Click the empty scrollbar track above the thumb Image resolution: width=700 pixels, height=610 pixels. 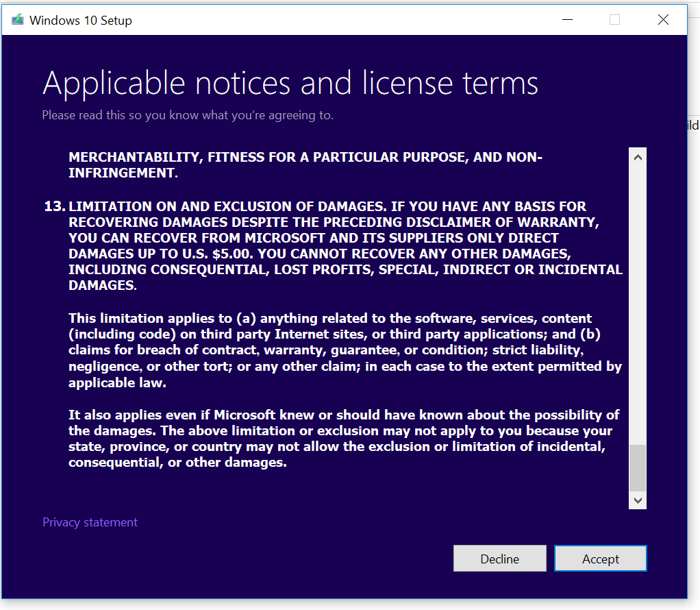638,302
